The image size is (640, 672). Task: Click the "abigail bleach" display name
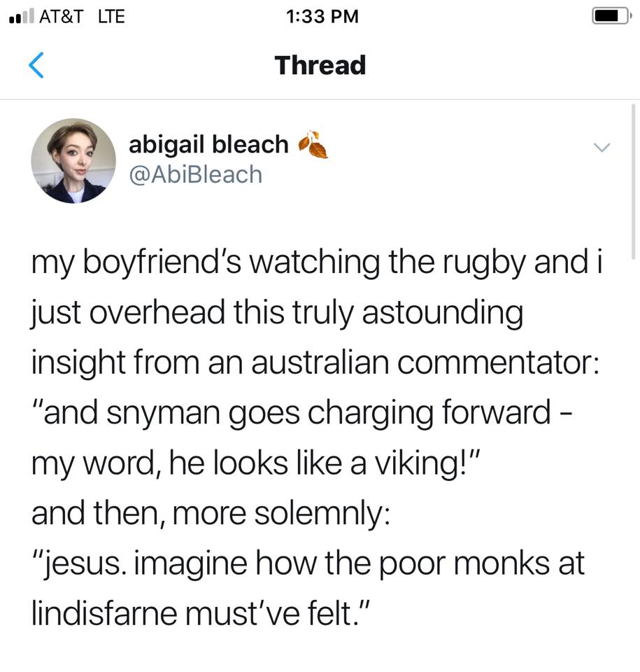[208, 144]
